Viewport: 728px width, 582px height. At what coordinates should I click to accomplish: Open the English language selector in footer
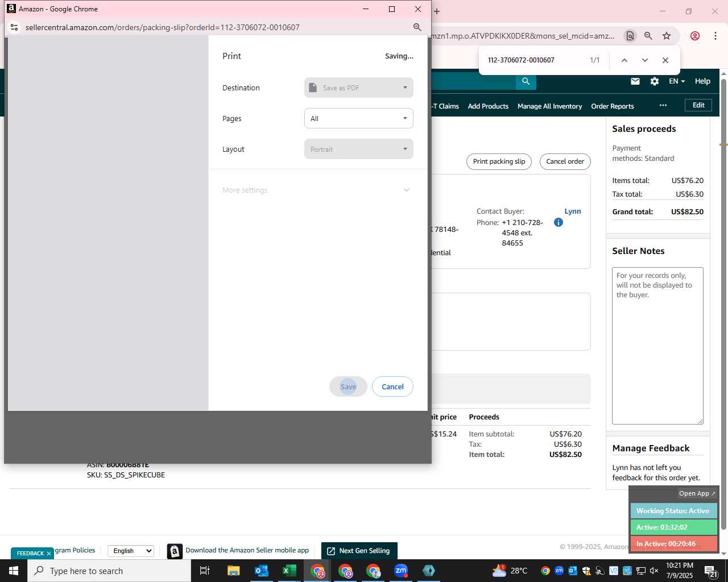coord(131,551)
